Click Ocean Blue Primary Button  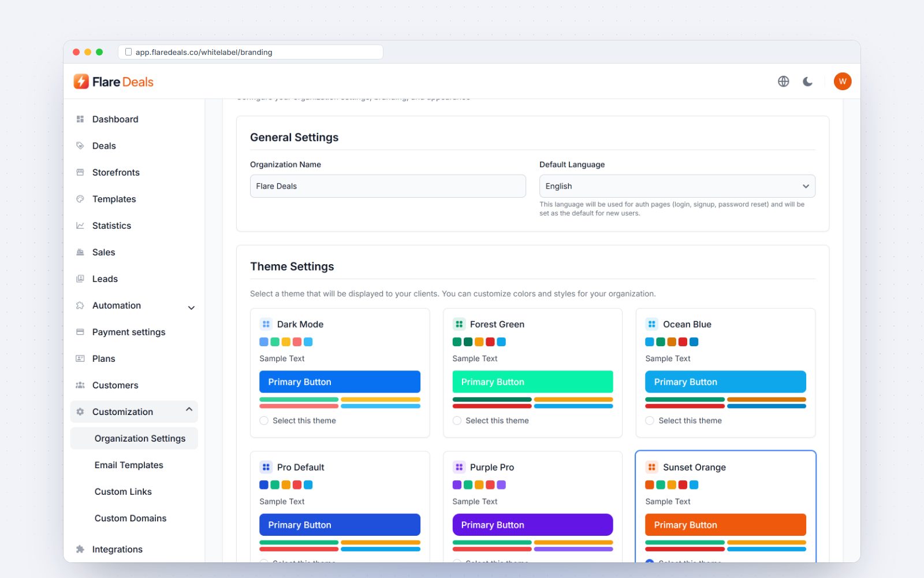(725, 382)
